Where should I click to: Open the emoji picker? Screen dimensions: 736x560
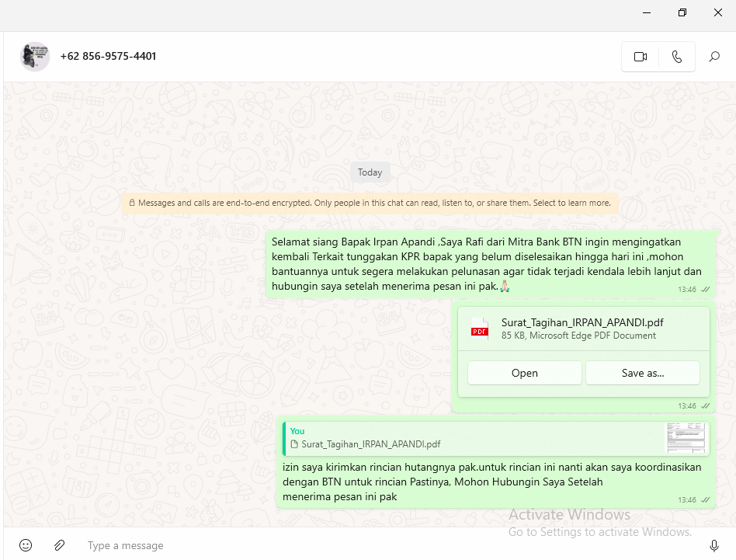[26, 545]
